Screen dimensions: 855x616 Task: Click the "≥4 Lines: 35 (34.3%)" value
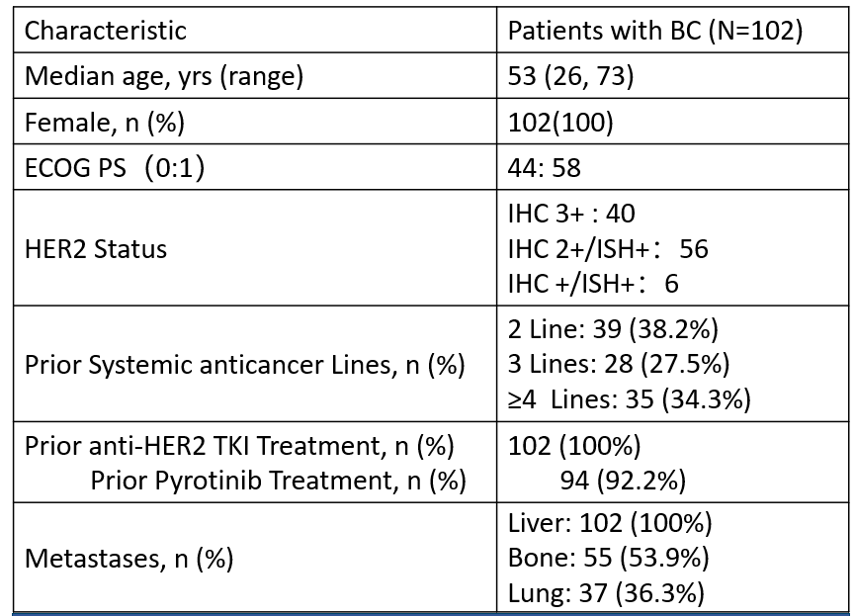(x=630, y=399)
